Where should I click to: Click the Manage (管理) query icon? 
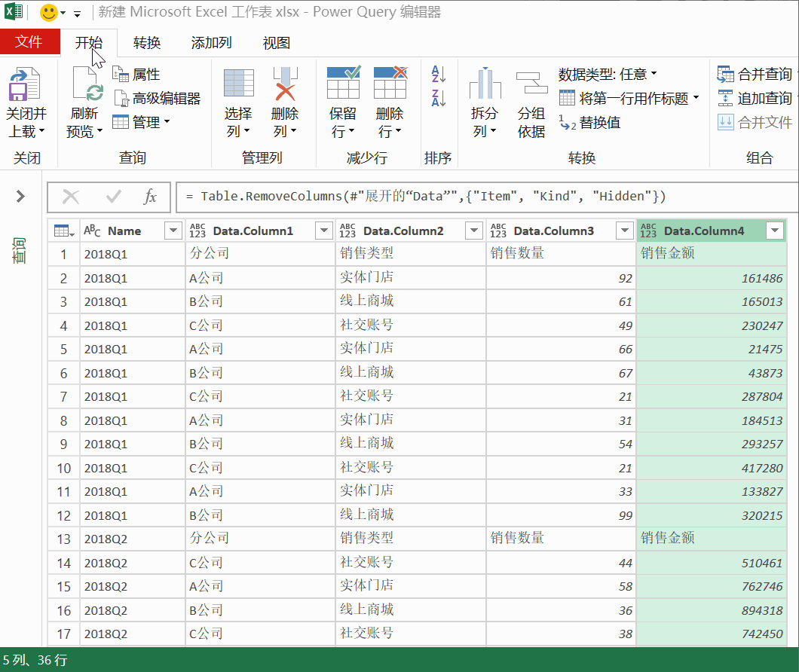121,122
